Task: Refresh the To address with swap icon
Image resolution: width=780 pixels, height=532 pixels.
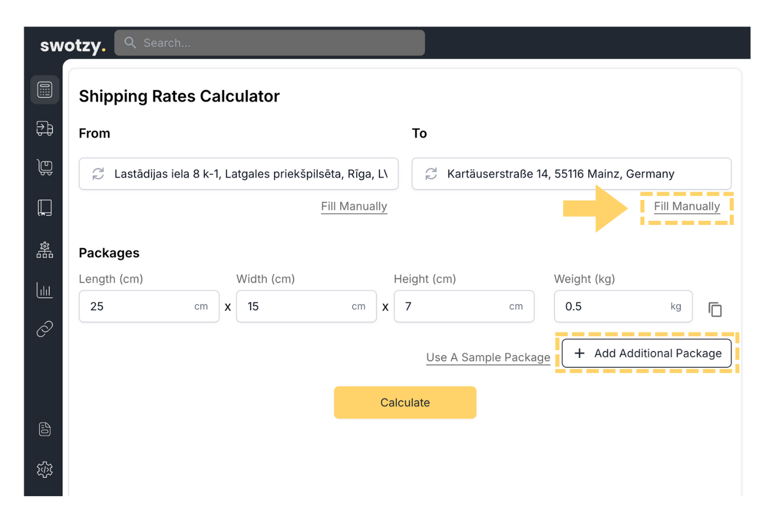Action: tap(431, 174)
